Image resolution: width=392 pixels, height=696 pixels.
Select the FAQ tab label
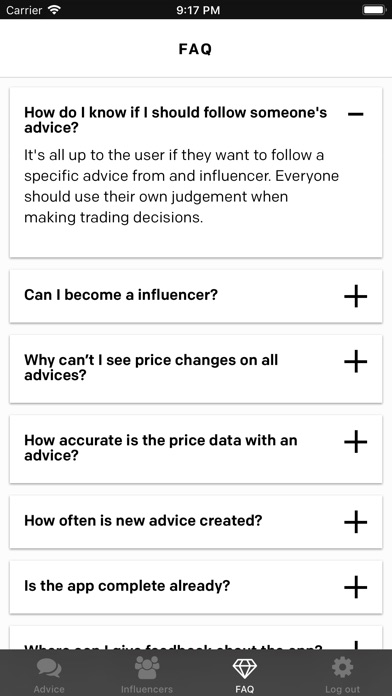tap(245, 689)
